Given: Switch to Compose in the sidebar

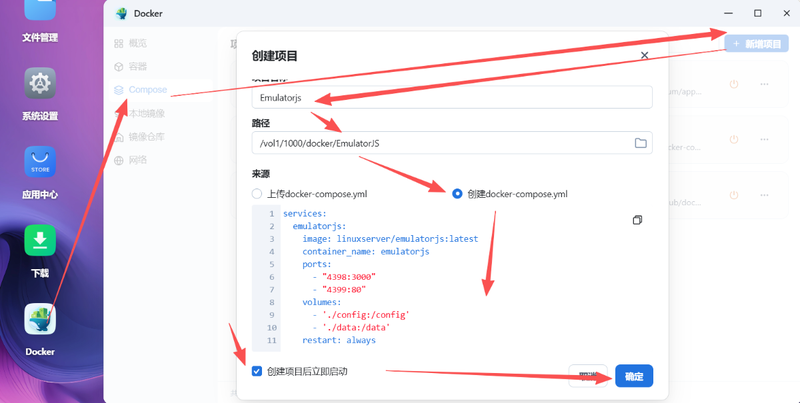Looking at the screenshot, I should pos(147,90).
